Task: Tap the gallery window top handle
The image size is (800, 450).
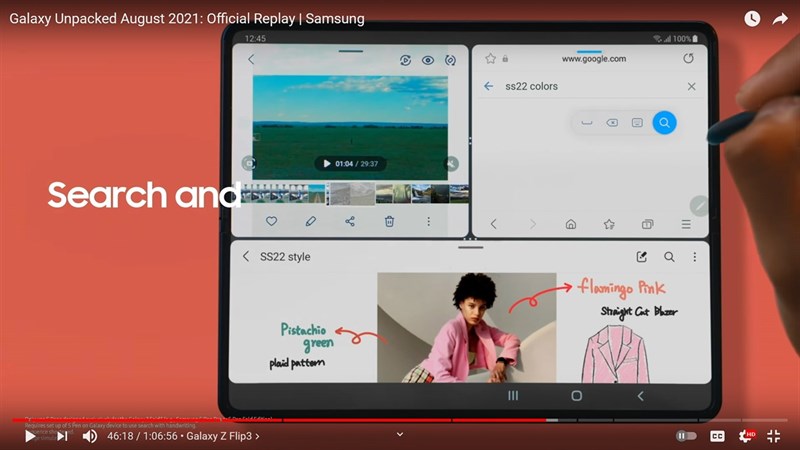Action: coord(351,51)
